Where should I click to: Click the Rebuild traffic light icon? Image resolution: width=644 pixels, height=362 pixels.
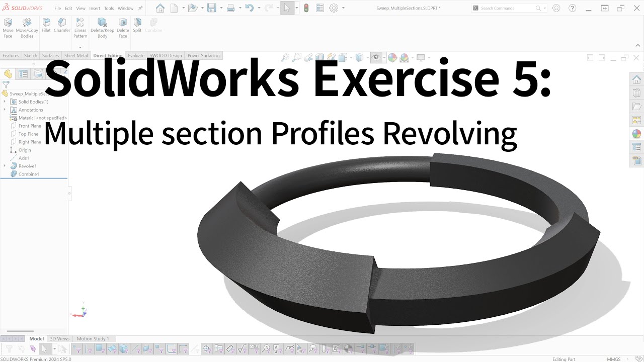(306, 8)
